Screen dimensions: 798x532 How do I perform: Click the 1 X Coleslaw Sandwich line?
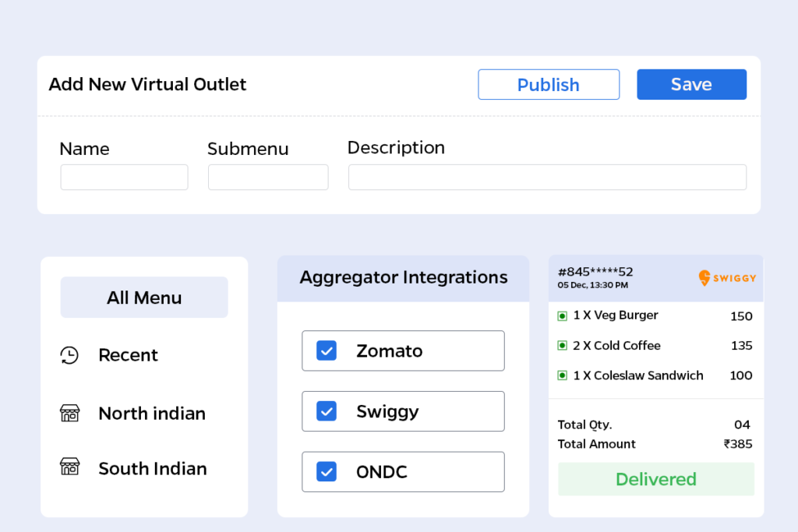pyautogui.click(x=638, y=376)
